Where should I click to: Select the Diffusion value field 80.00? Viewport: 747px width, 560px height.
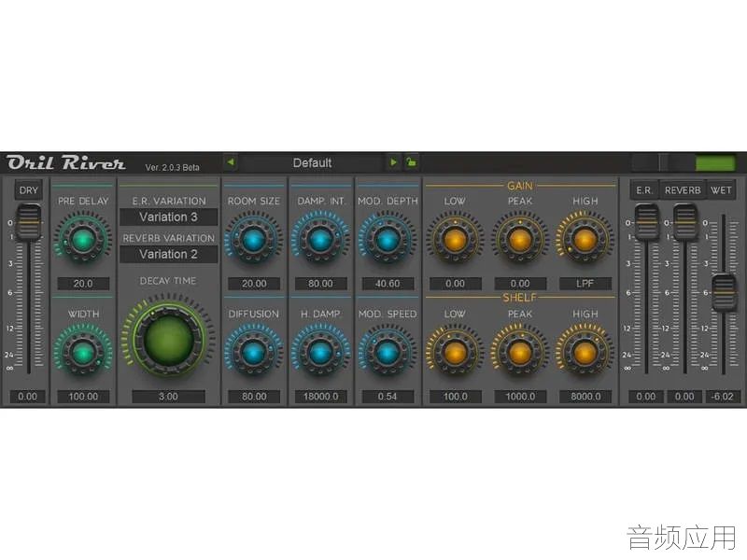(x=254, y=397)
